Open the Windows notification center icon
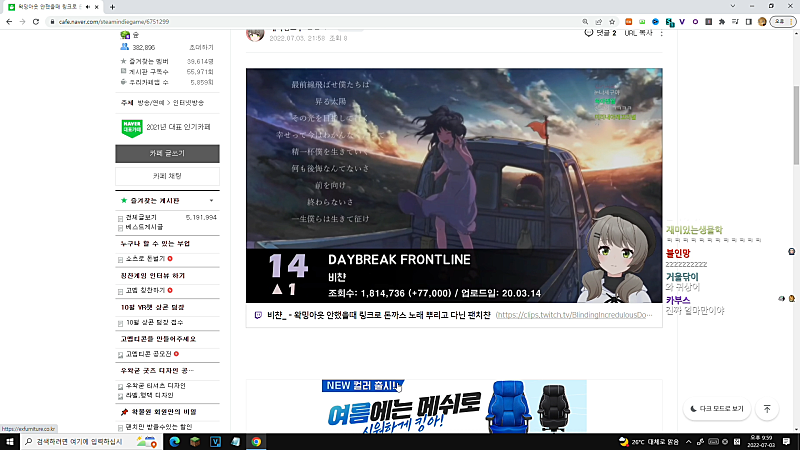The image size is (800, 450). [x=787, y=442]
